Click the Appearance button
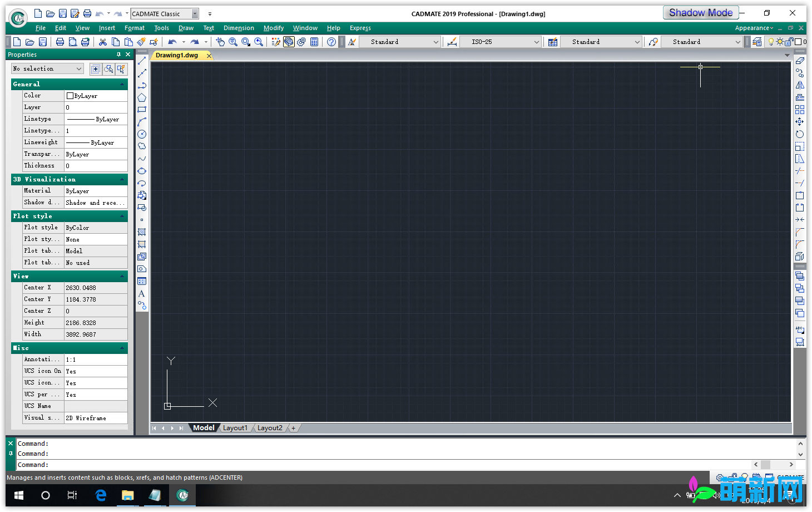812x512 pixels. point(754,28)
